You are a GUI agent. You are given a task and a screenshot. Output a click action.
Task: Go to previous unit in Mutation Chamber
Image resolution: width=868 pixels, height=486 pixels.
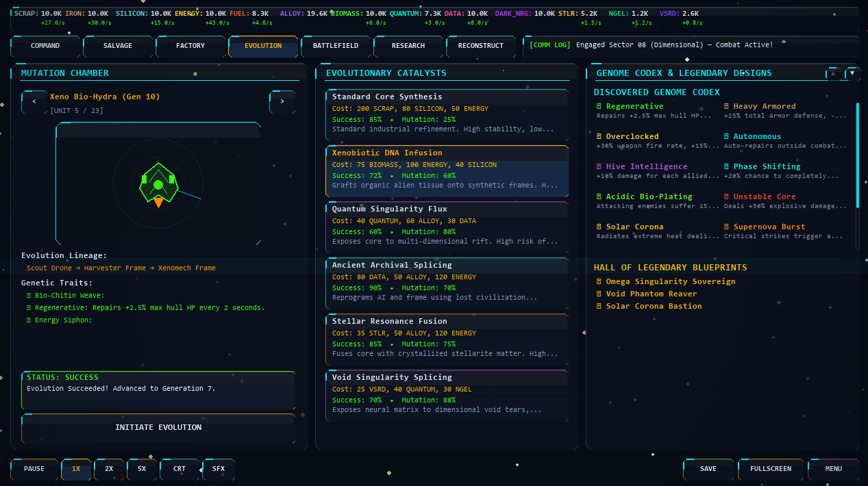34,102
